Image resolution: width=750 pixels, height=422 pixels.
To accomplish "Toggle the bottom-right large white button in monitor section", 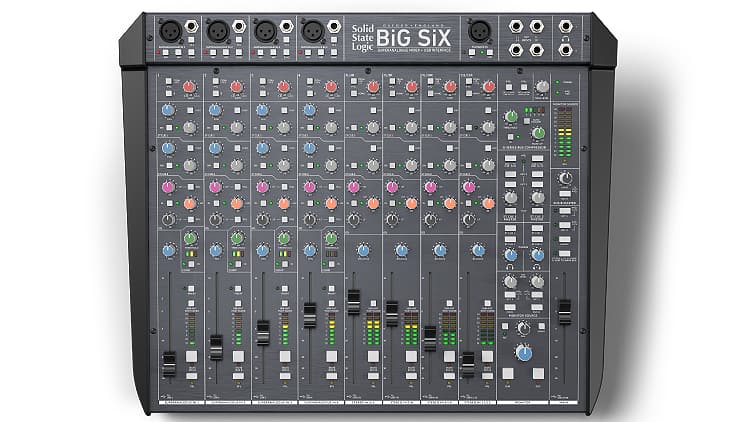I will [x=538, y=373].
